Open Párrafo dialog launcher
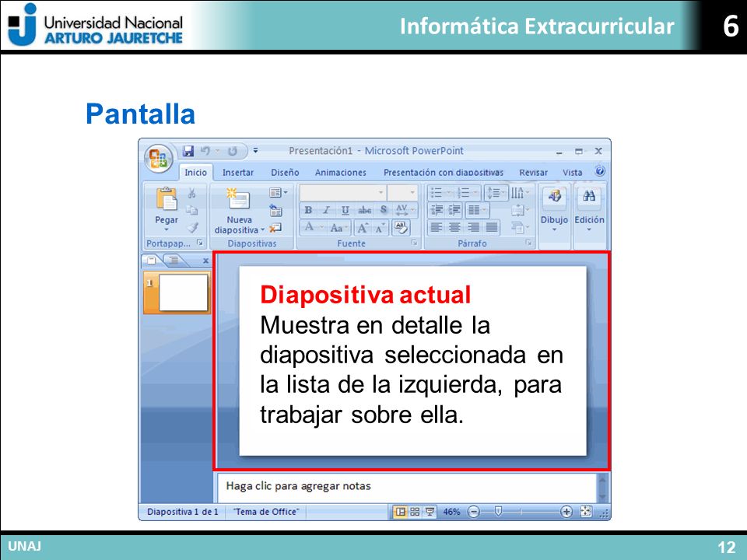 [x=528, y=243]
